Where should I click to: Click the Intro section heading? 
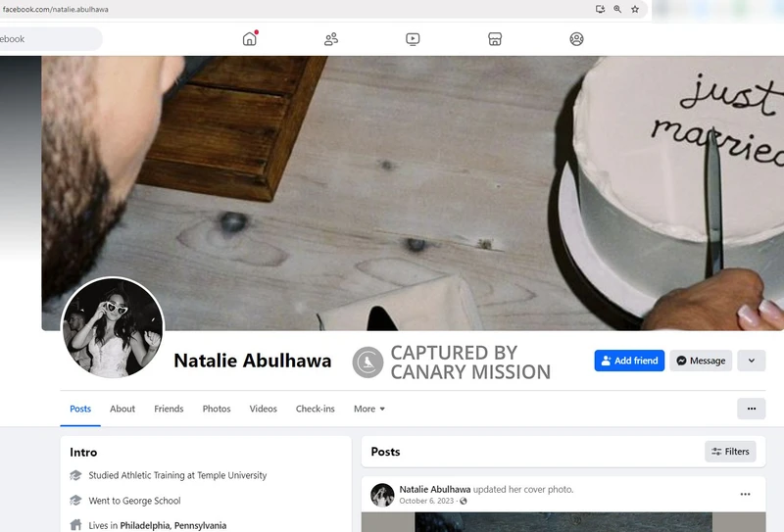83,452
